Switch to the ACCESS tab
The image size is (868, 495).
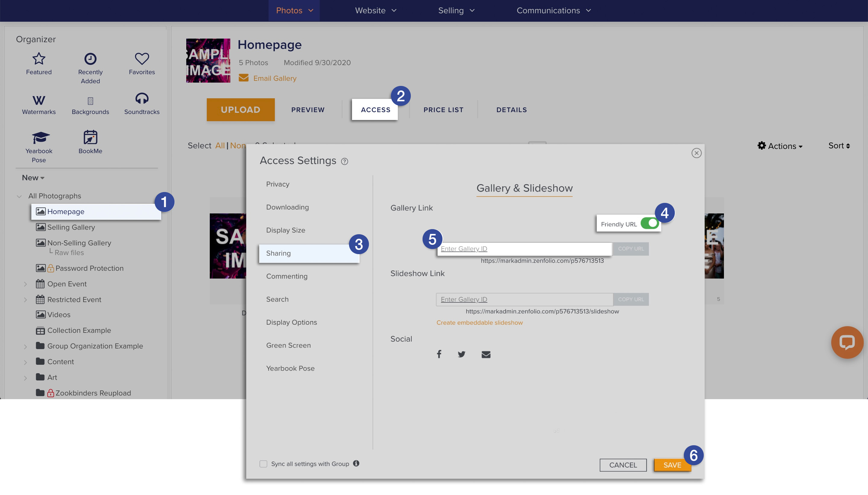(375, 109)
